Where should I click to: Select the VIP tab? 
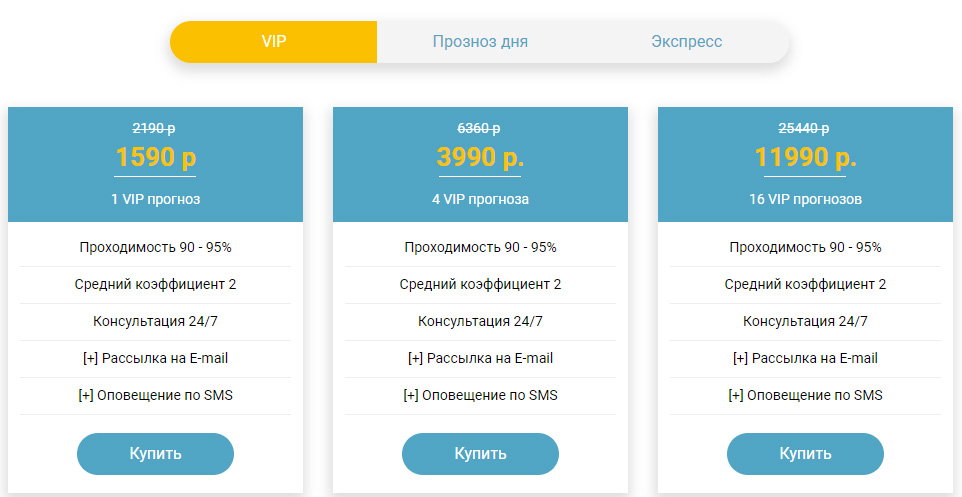click(x=273, y=42)
